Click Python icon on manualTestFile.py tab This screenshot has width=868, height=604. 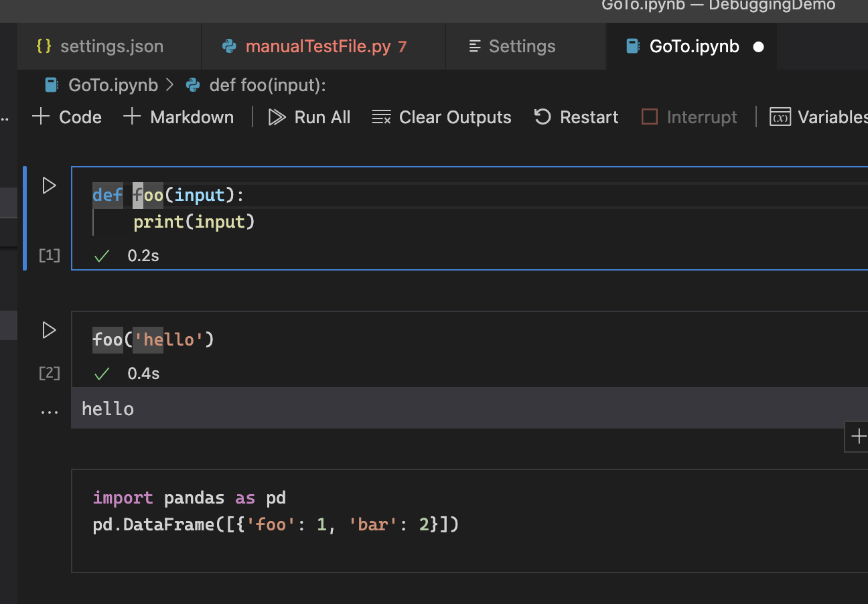[229, 46]
